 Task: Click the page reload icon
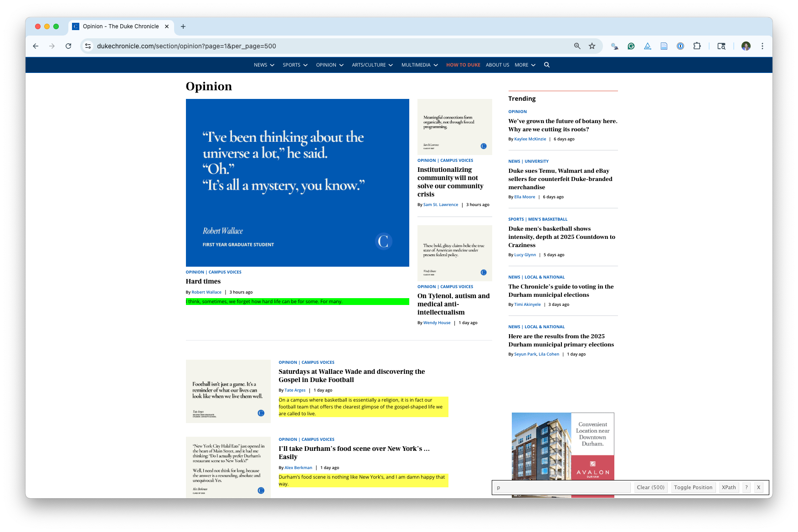coord(68,46)
